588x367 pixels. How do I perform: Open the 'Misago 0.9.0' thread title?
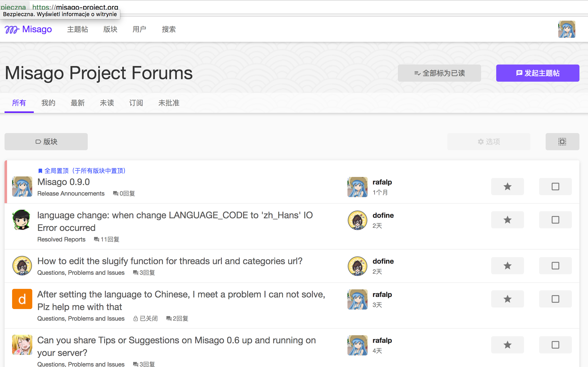click(64, 182)
